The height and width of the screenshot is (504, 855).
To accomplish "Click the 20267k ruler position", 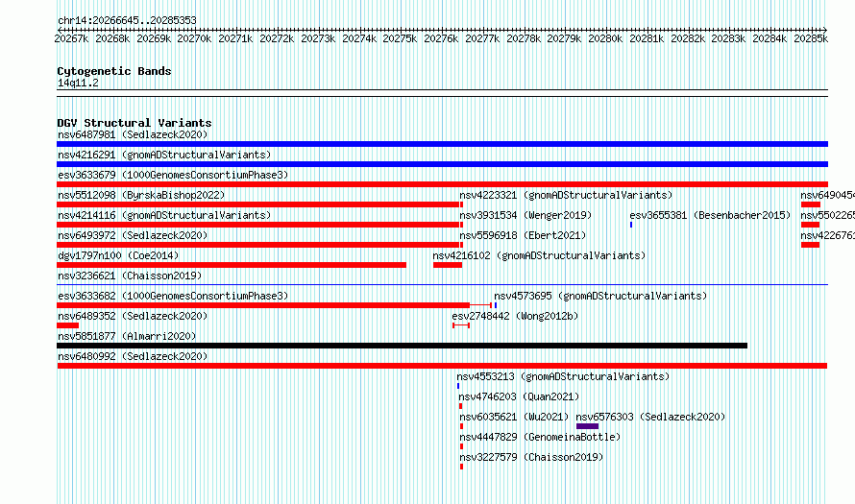I will coord(71,38).
